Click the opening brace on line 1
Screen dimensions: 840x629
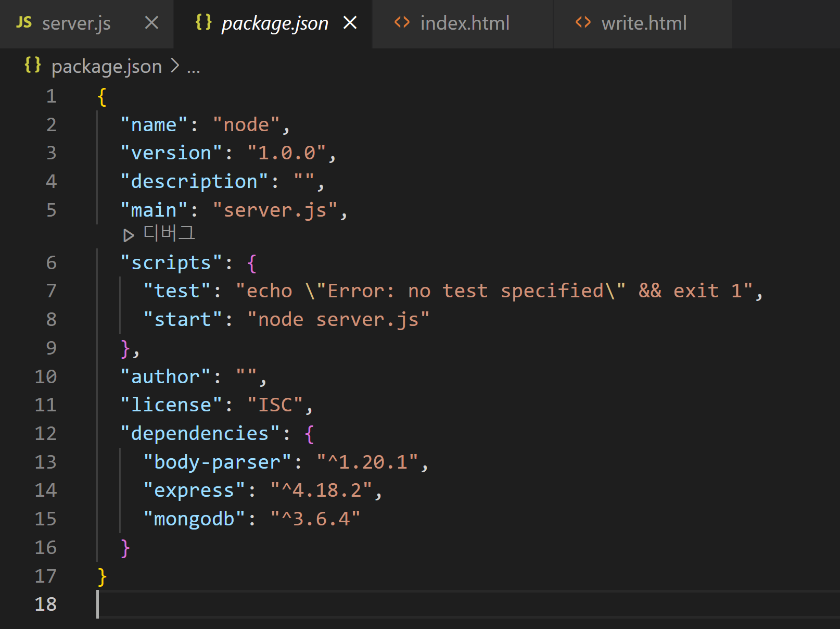point(102,97)
